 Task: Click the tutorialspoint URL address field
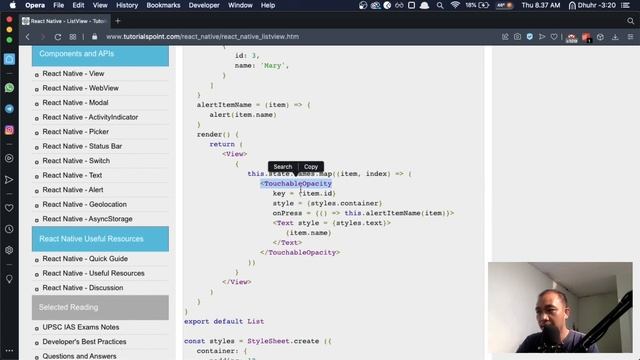tap(202, 37)
